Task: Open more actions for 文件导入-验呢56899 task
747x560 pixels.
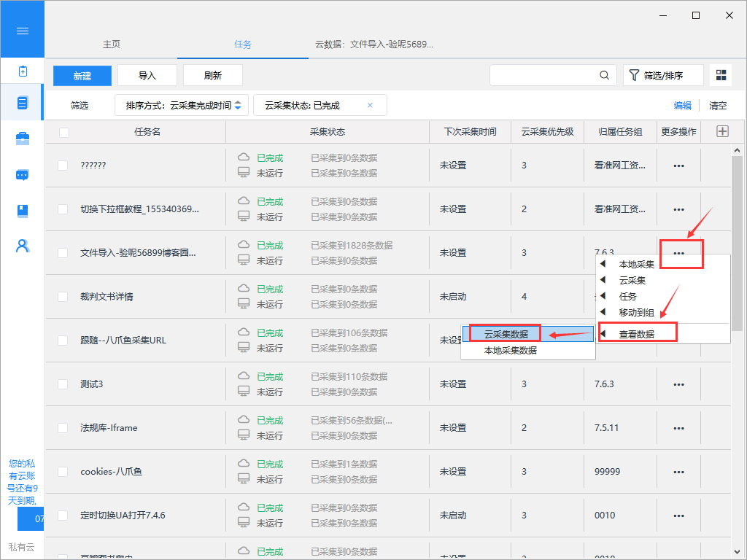Action: pos(678,253)
